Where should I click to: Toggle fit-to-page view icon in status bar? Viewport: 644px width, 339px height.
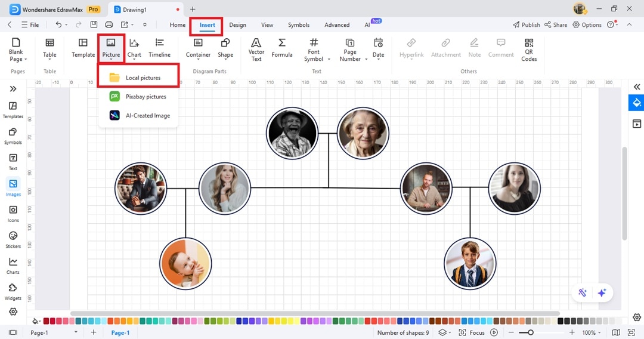(616, 332)
